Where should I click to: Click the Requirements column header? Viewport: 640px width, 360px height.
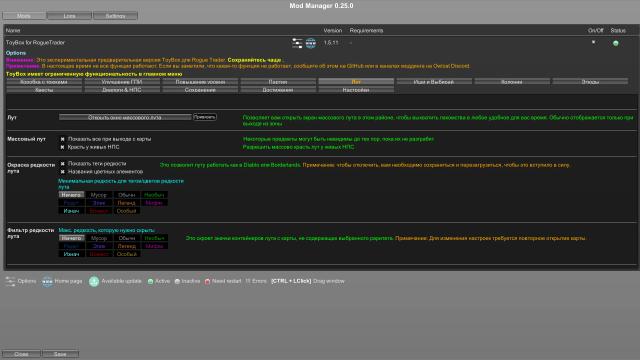366,30
